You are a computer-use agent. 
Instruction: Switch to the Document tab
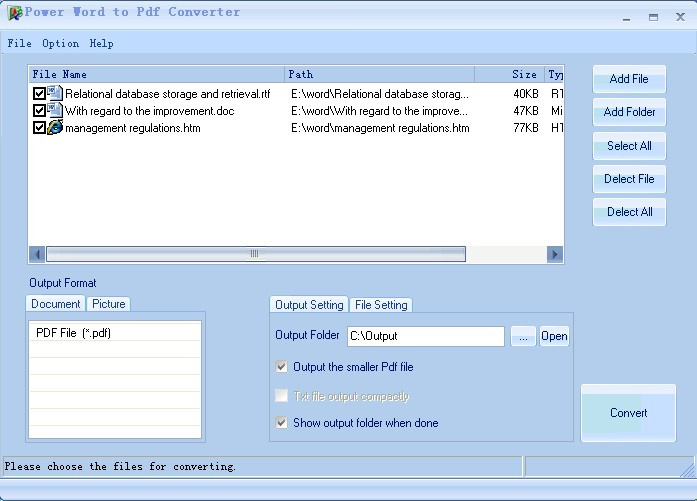coord(56,304)
